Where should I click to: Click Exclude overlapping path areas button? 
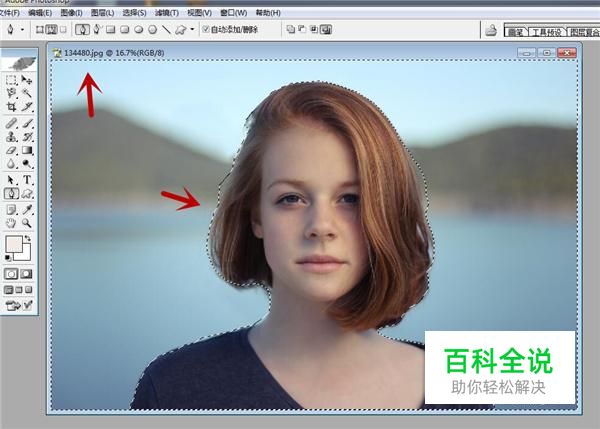coord(326,29)
